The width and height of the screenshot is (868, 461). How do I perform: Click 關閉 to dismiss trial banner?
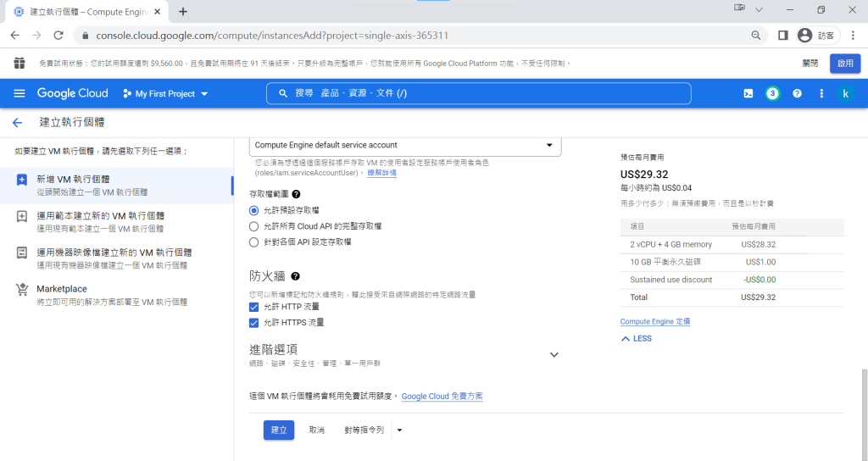pos(810,63)
